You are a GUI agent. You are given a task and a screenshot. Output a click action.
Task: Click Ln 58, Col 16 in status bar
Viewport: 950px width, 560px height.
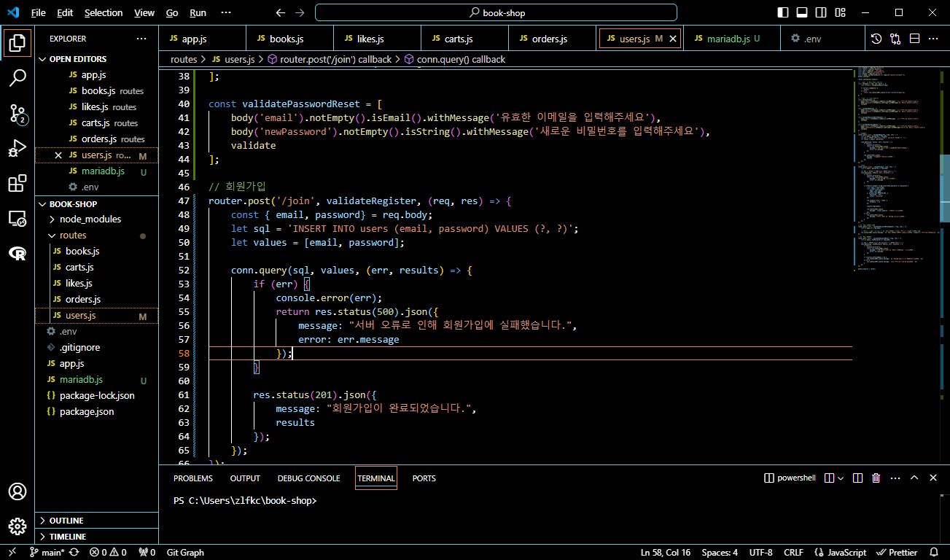[664, 553]
